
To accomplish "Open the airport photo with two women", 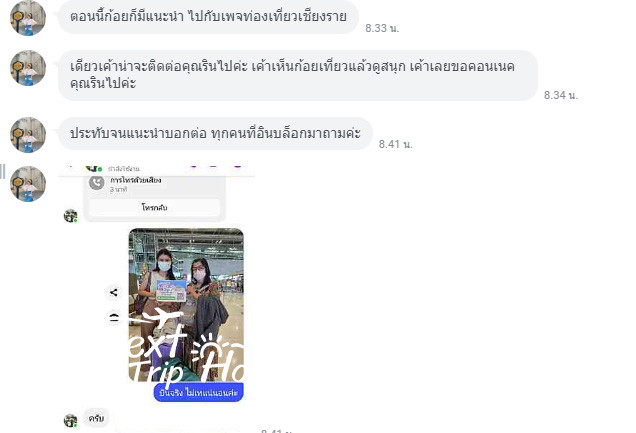I will [x=186, y=305].
